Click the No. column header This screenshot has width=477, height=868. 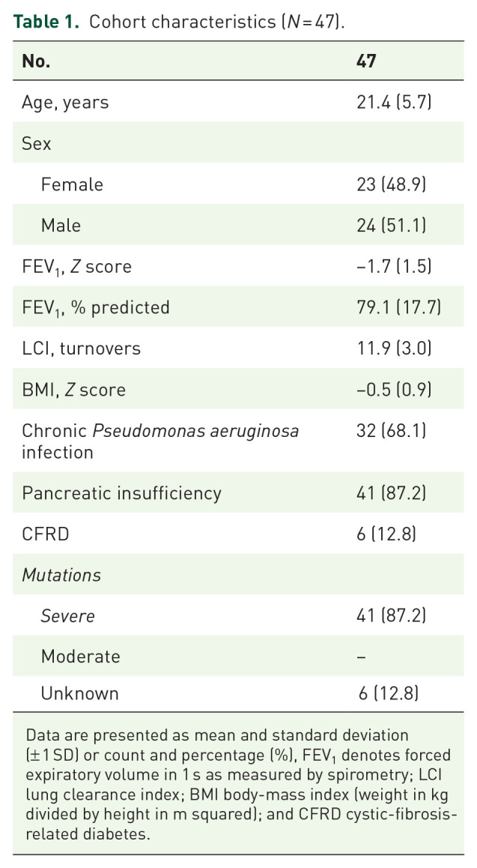pos(36,61)
